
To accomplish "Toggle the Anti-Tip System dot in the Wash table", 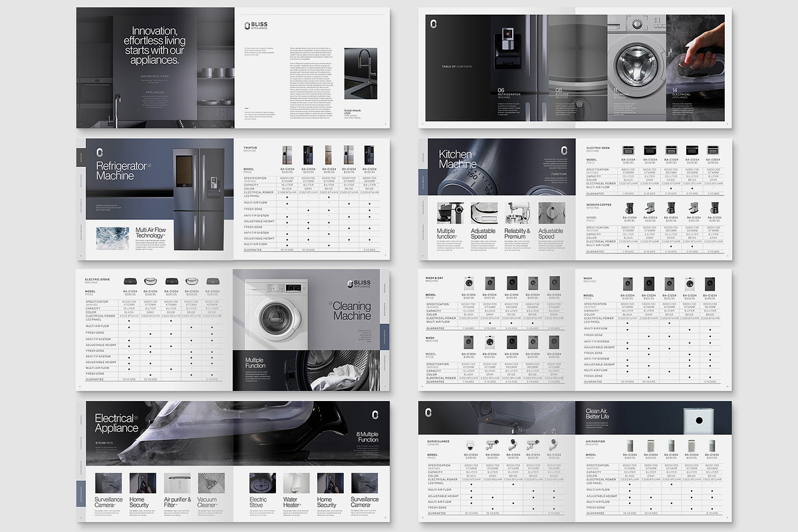I will click(627, 343).
